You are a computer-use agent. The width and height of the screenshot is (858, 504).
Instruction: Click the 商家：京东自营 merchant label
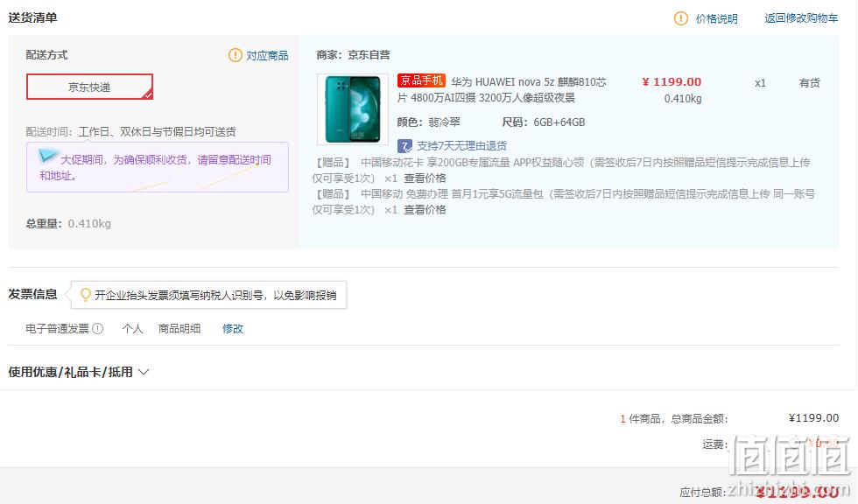pos(354,54)
